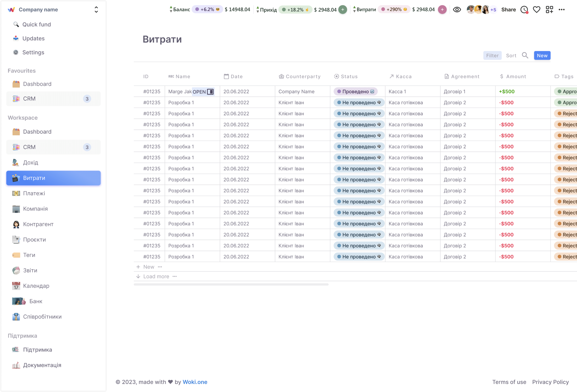Image resolution: width=577 pixels, height=392 pixels.
Task: Open the three-dots more menu in top bar
Action: (562, 10)
